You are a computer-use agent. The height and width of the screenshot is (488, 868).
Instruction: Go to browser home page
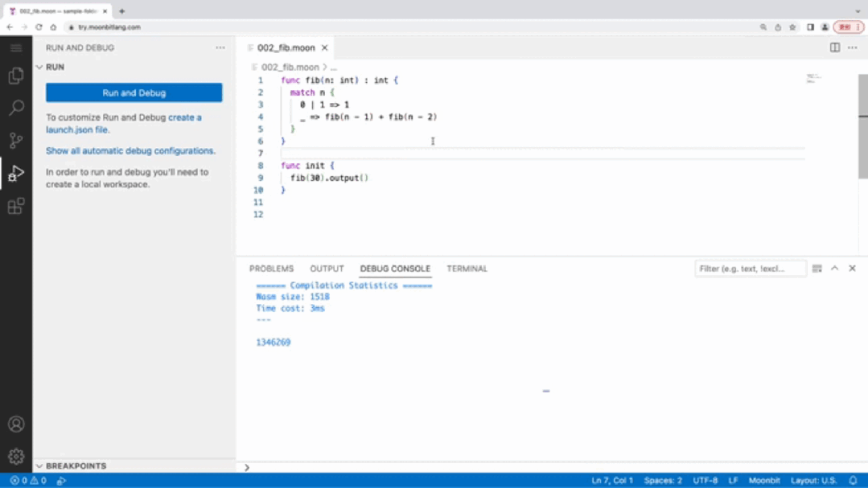[53, 27]
